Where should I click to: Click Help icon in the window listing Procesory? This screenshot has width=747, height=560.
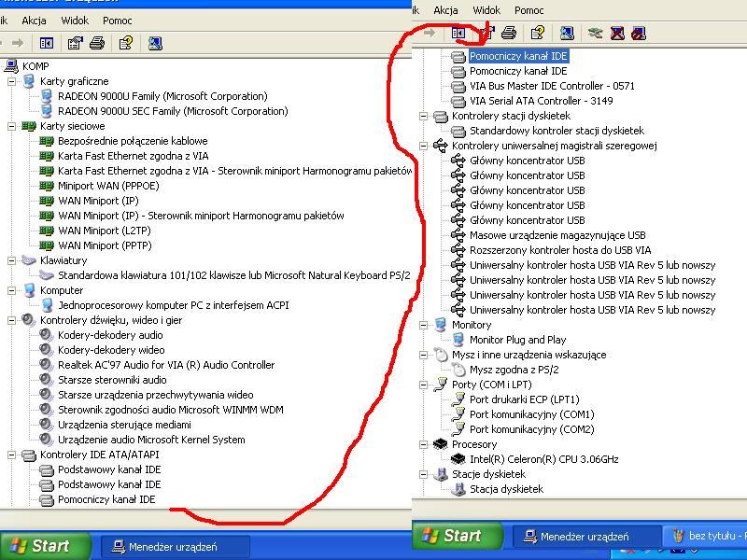tap(538, 33)
